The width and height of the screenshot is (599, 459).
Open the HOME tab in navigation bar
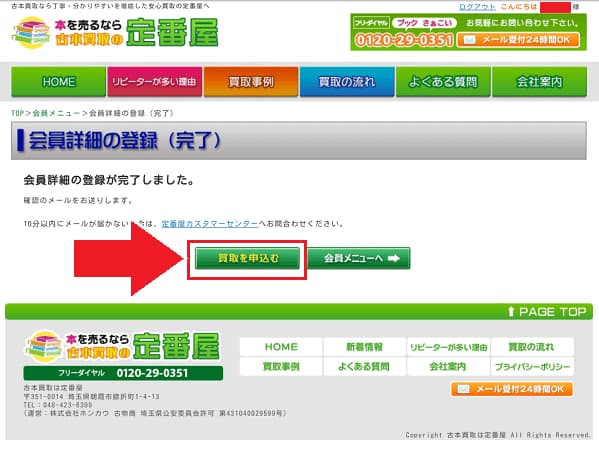(x=58, y=81)
